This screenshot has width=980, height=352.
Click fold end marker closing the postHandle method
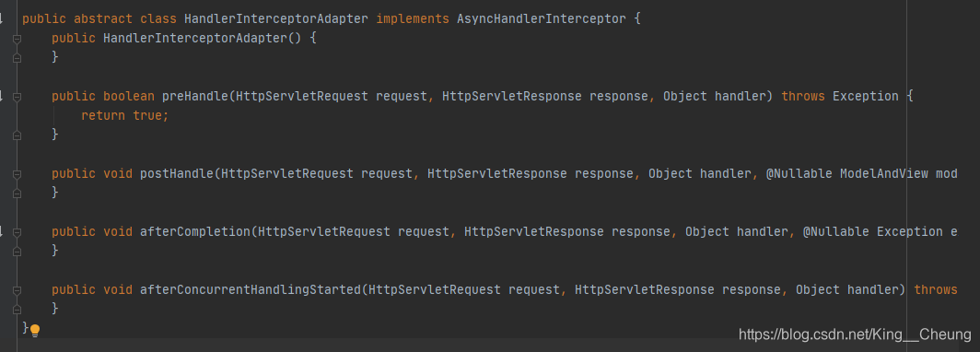[x=17, y=193]
